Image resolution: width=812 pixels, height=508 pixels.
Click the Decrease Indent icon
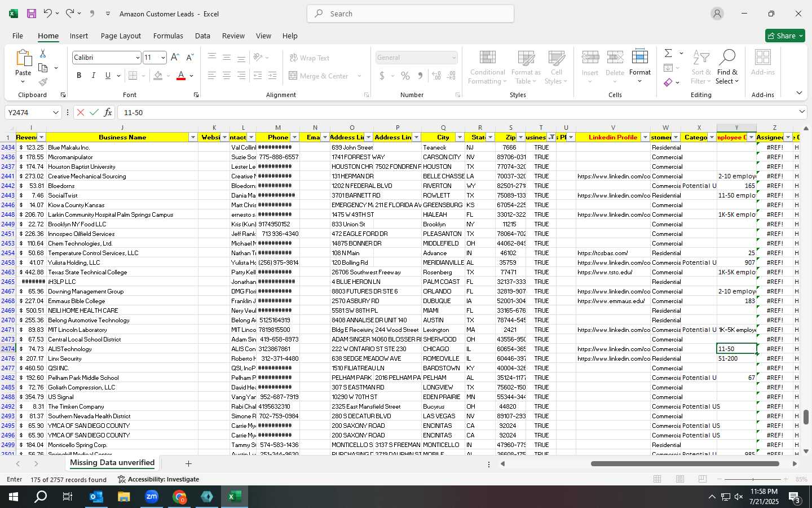tap(258, 76)
